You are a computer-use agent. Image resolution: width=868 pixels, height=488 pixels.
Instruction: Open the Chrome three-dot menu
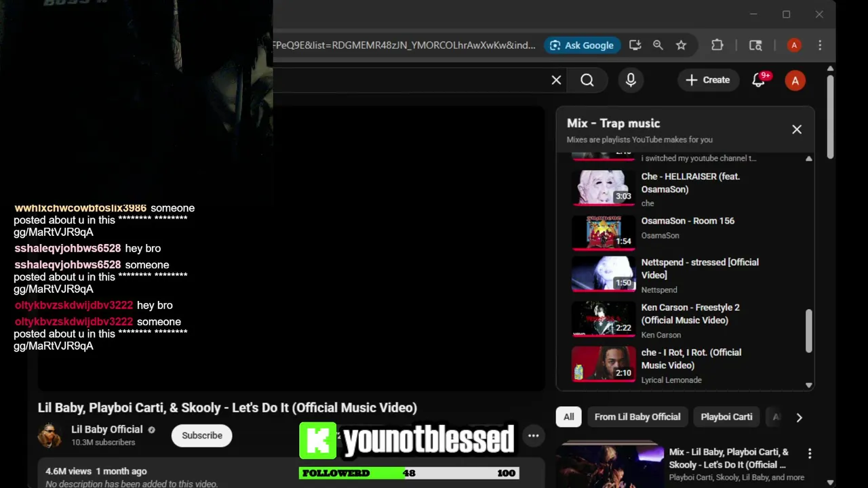click(820, 45)
